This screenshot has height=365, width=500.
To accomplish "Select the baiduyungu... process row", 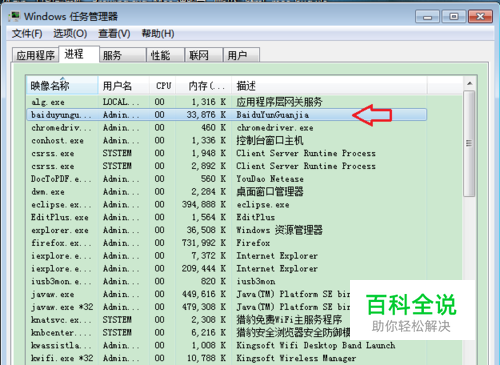I will (x=227, y=115).
